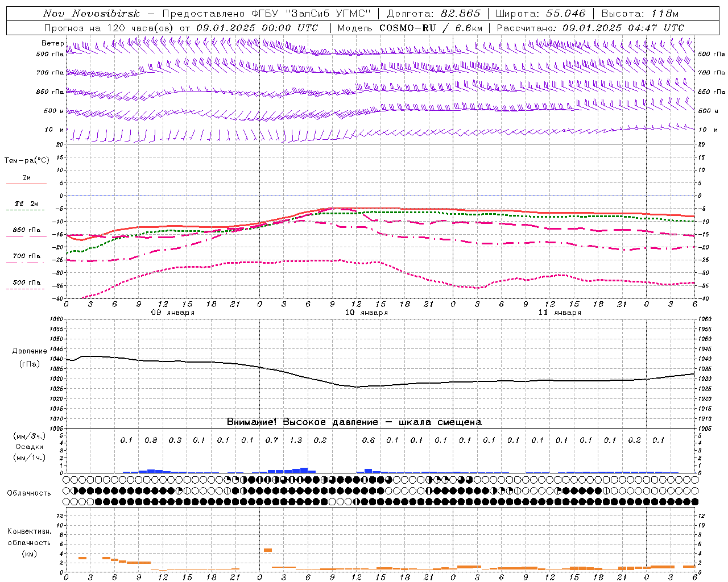Click the 'Ветер' wind panel label
Viewport: 728px width, 582px height.
[x=53, y=43]
